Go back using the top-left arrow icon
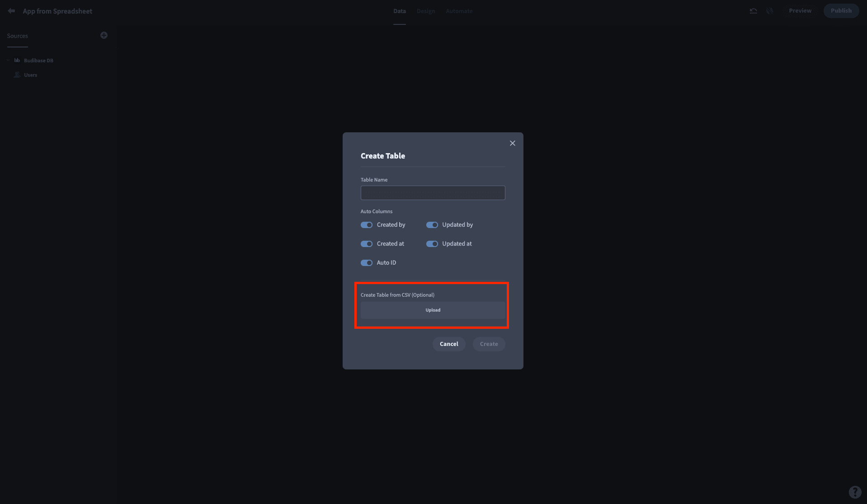 [11, 11]
